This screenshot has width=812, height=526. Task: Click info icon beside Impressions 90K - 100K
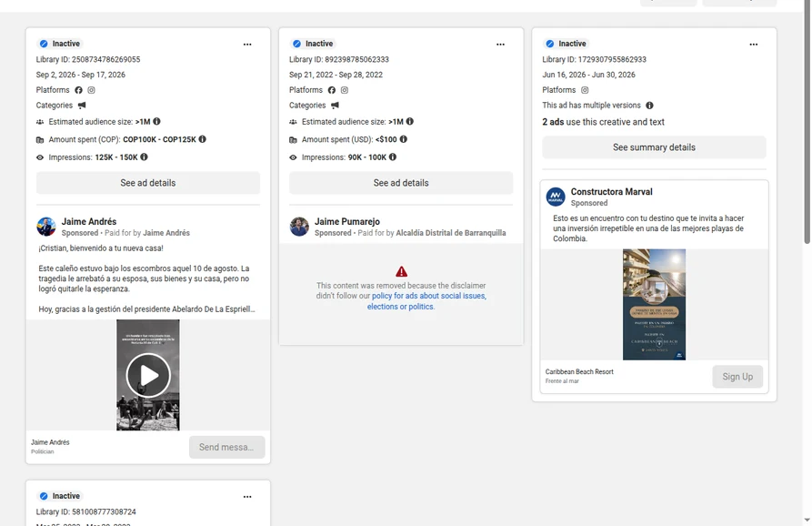click(393, 157)
